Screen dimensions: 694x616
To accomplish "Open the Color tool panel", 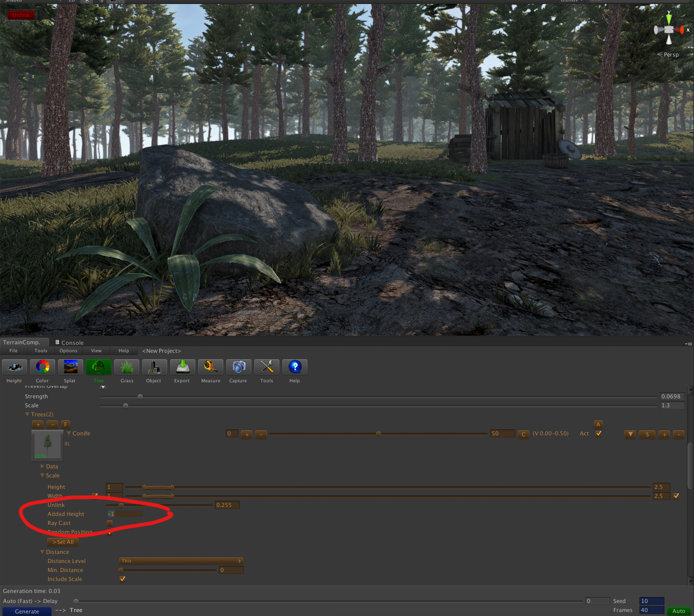I will pos(42,370).
